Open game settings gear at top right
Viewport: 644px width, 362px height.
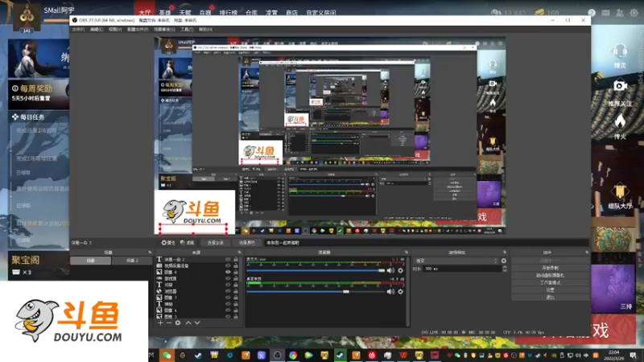pyautogui.click(x=634, y=13)
